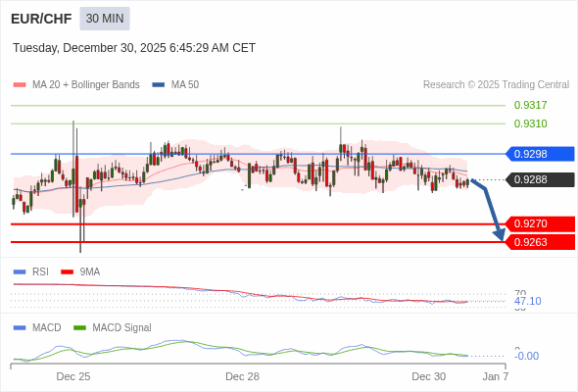Image resolution: width=578 pixels, height=392 pixels.
Task: Click the red 0.9263 support price tag
Action: 540,242
